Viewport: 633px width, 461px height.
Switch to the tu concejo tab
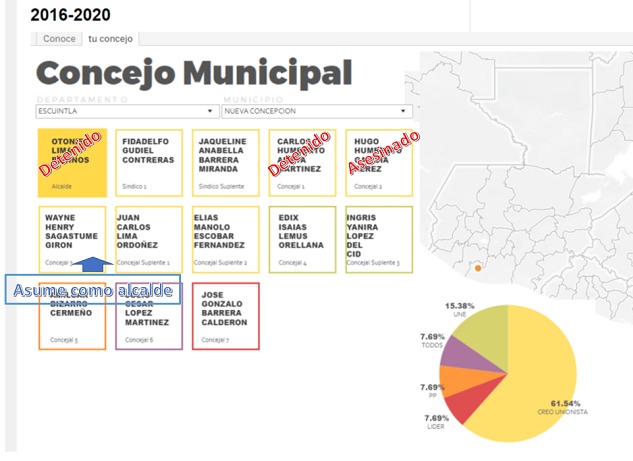coord(110,39)
